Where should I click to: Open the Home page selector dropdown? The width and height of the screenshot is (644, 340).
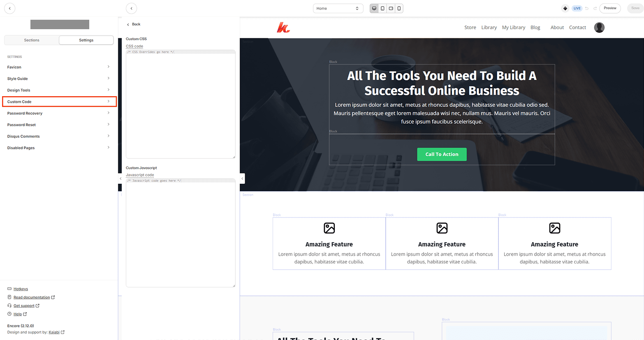[338, 8]
